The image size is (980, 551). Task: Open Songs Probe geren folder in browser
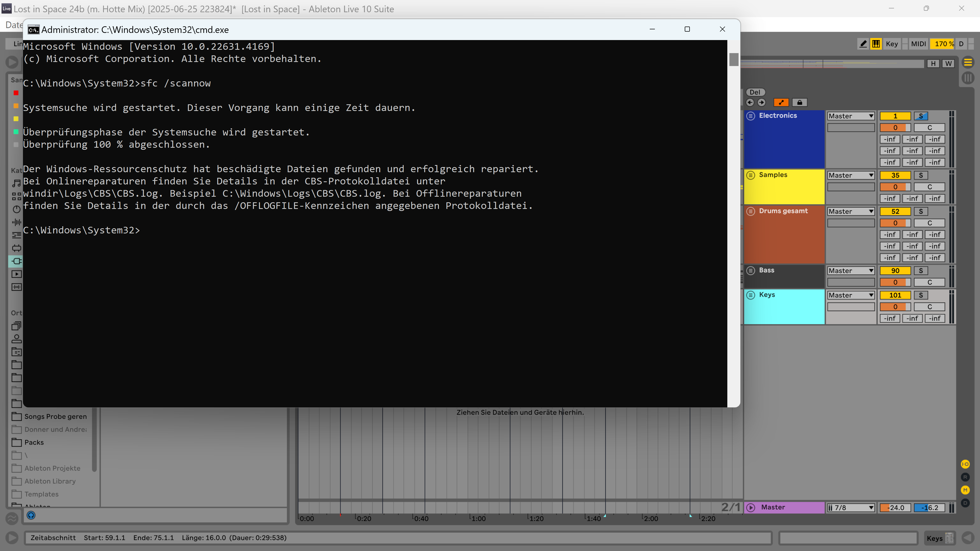pos(50,416)
